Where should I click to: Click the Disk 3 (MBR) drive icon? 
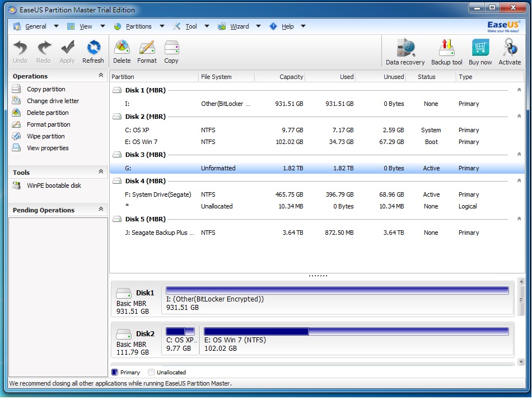point(117,155)
